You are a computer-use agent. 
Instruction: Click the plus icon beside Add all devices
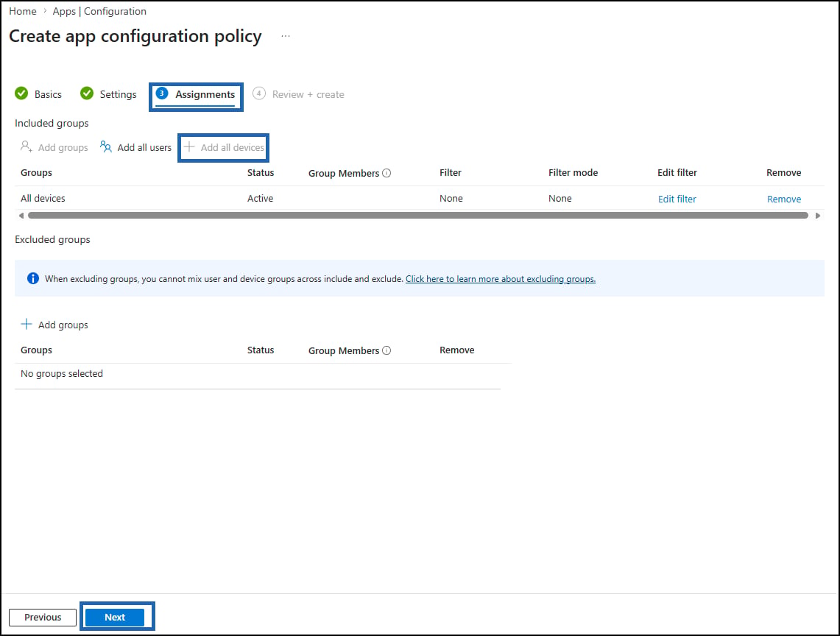(189, 146)
